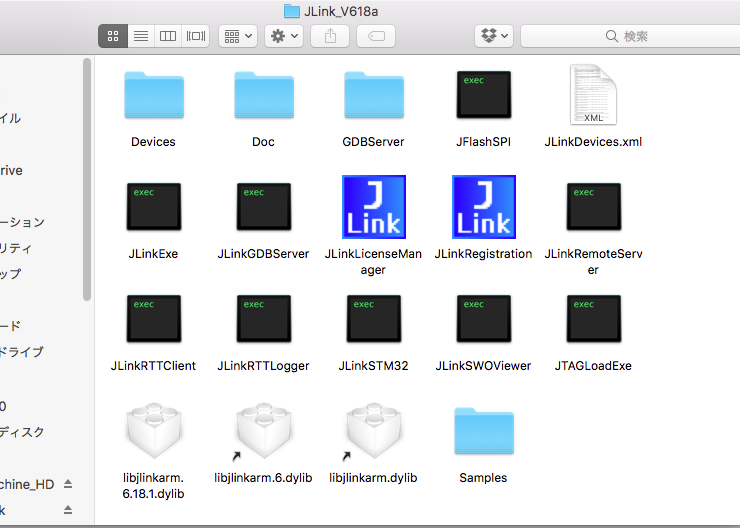Switch to column view

coord(168,36)
